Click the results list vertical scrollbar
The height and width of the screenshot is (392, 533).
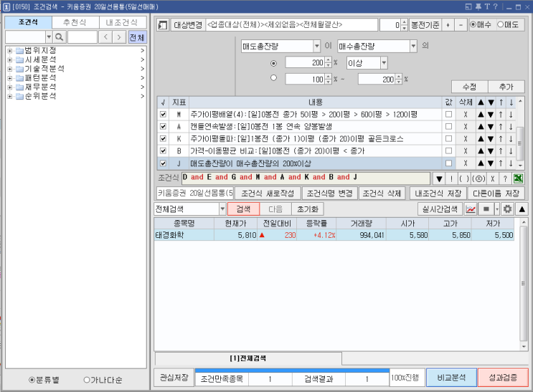click(x=524, y=284)
